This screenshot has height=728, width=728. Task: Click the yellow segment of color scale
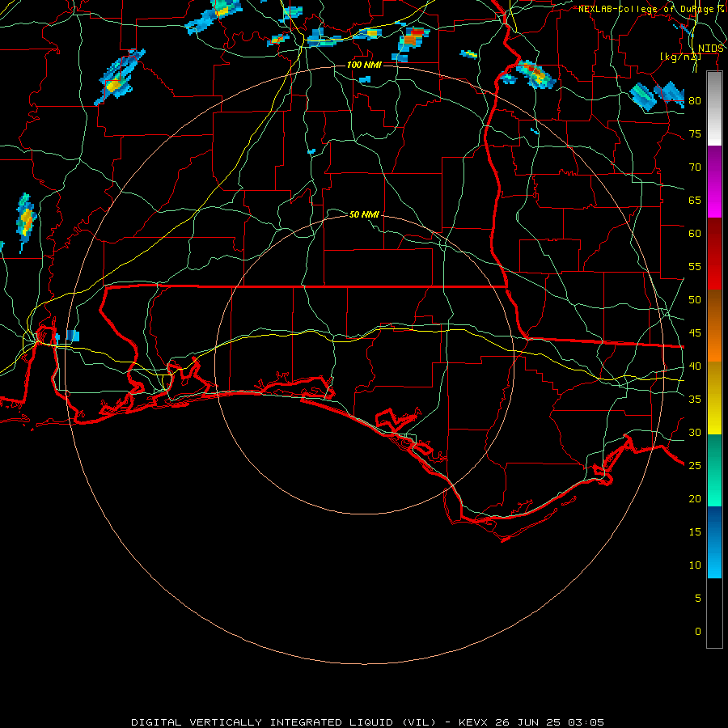pos(714,398)
